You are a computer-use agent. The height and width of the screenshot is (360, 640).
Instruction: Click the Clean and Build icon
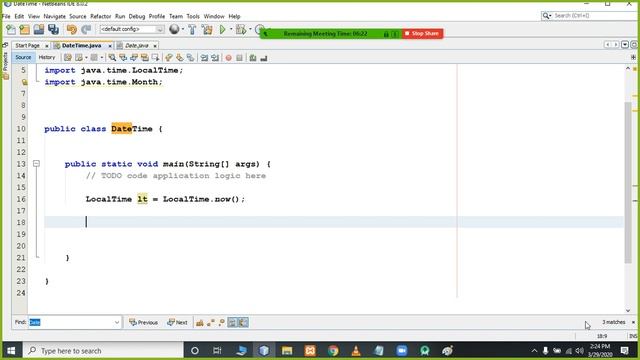coord(207,29)
